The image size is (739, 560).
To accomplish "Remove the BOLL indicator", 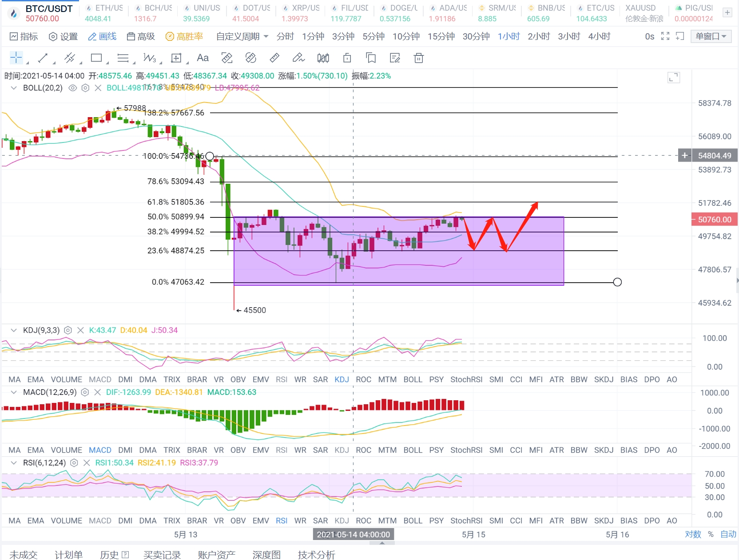I will (98, 88).
